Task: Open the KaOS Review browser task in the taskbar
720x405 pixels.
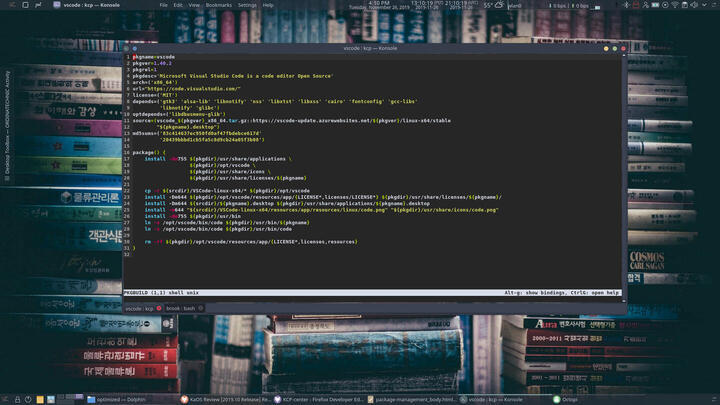Action: [x=227, y=399]
